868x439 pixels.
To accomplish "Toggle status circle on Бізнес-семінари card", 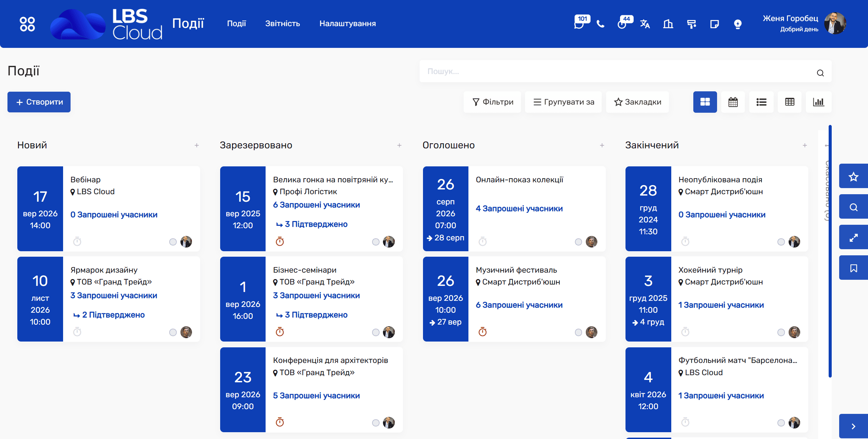I will (375, 332).
